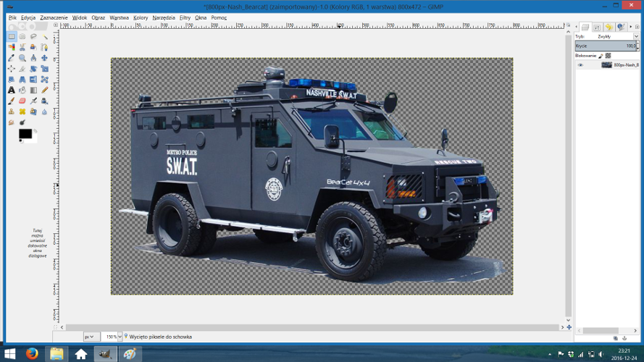Viewport: 644px width, 362px height.
Task: Select the Ellipse Select tool
Action: (22, 36)
